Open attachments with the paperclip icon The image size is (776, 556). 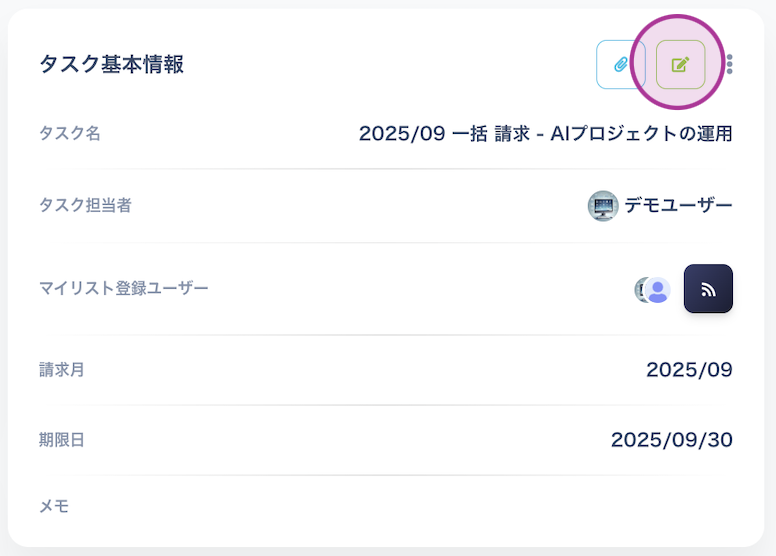(x=621, y=65)
